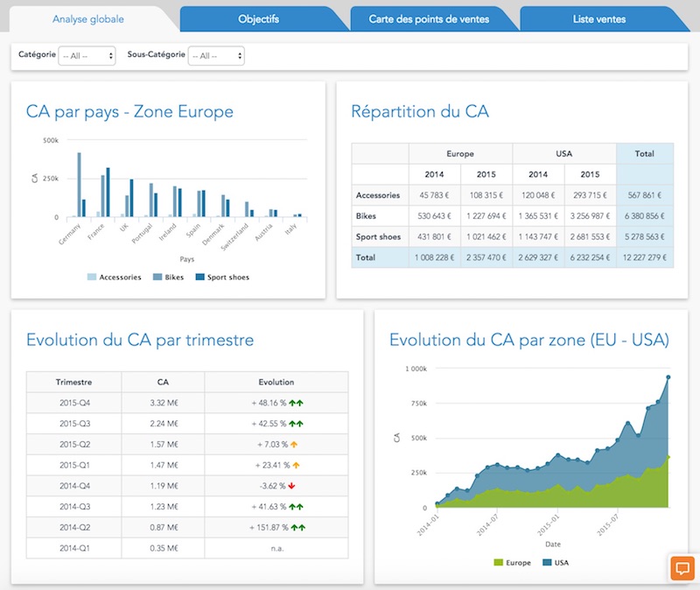The width and height of the screenshot is (700, 590).
Task: Select grand total cell 12 227 279 €
Action: coord(645,257)
